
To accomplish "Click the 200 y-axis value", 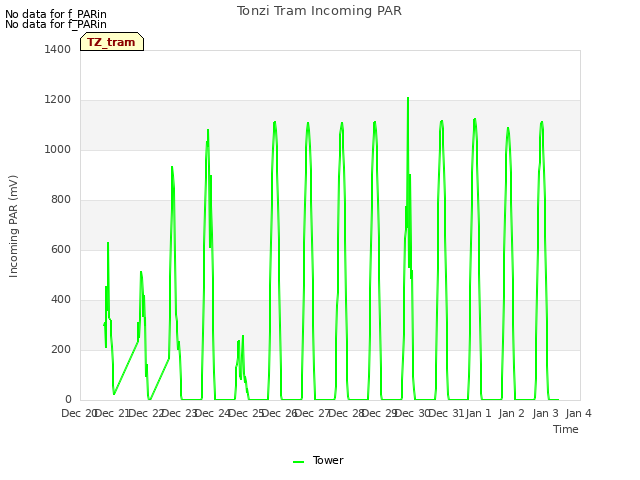I will click(61, 349).
